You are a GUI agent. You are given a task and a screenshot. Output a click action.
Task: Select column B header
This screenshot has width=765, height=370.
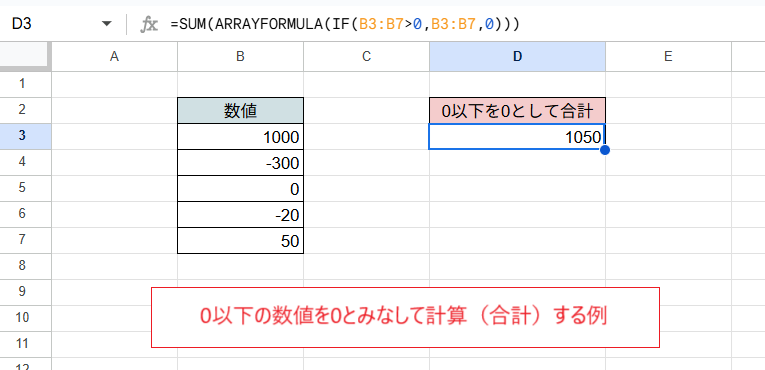pyautogui.click(x=240, y=57)
